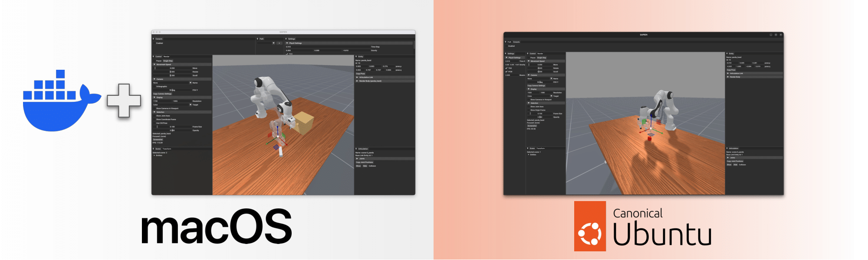
Task: Check Show Joint Axes in macOS window
Action: (x=155, y=116)
